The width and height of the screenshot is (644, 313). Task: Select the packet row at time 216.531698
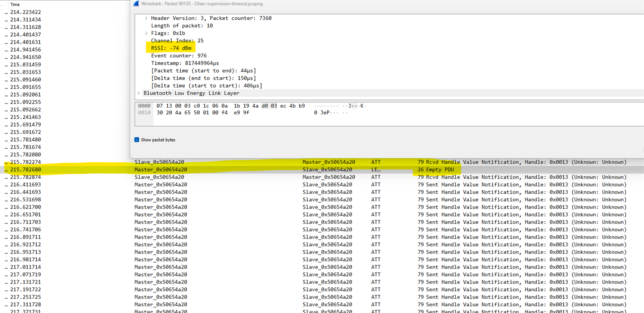coord(322,199)
